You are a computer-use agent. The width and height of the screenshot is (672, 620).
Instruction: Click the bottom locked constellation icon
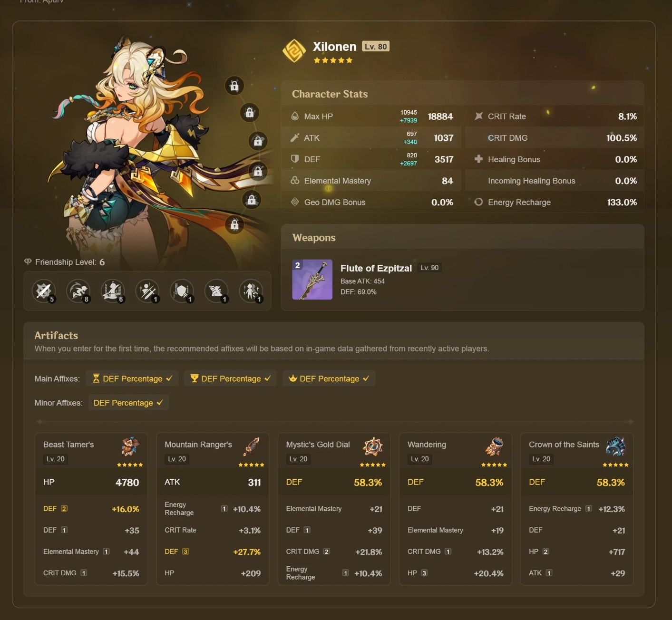pyautogui.click(x=234, y=224)
